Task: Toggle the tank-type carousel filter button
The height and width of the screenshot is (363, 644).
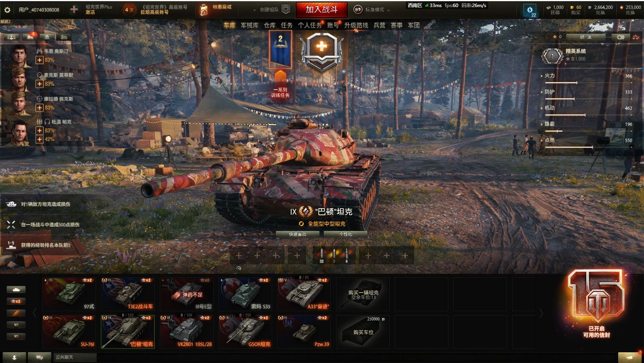Action: 16,290
